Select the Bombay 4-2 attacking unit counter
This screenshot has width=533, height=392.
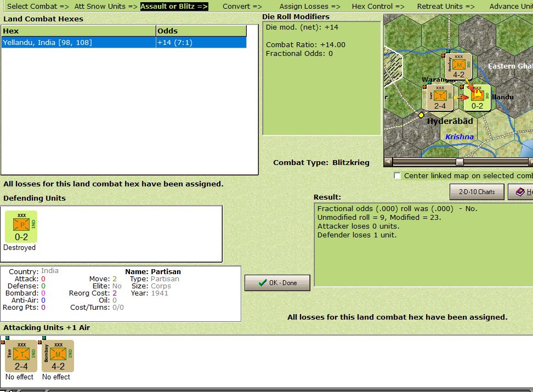58,356
